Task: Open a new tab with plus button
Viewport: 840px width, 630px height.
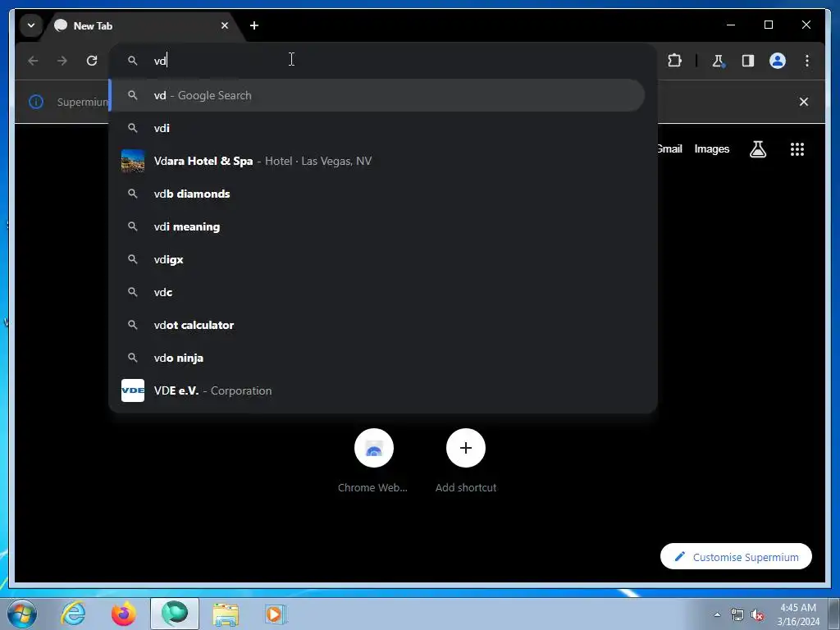Action: (254, 25)
